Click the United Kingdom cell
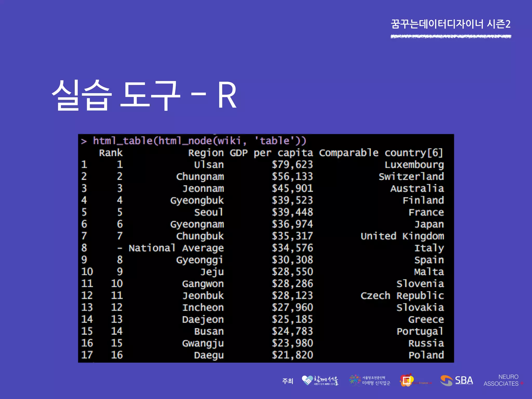The width and height of the screenshot is (532, 399). (402, 236)
